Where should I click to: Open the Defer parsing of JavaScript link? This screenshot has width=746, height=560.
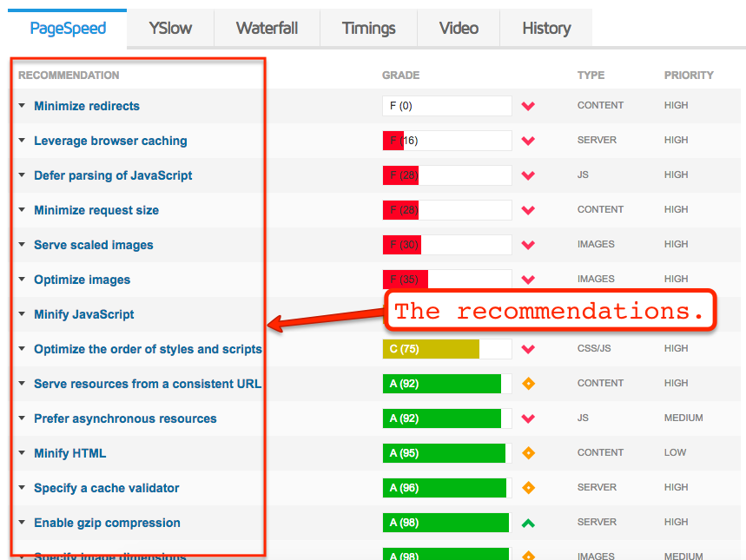pos(113,175)
